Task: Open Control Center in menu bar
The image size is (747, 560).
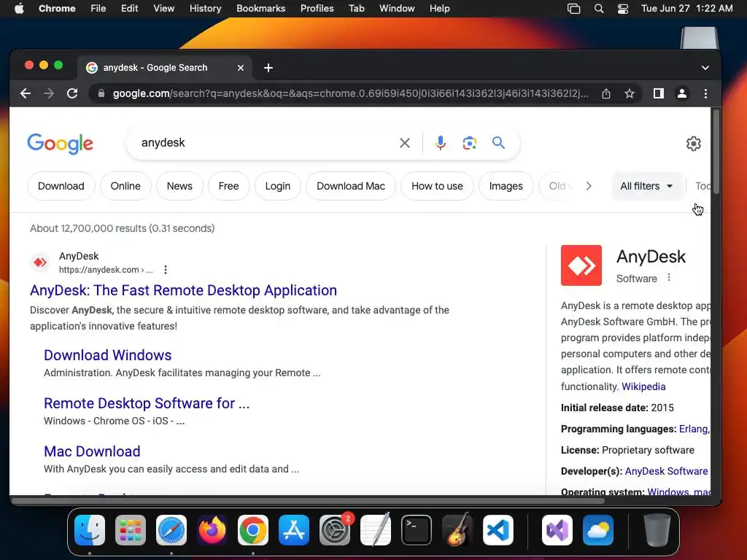Action: 623,9
